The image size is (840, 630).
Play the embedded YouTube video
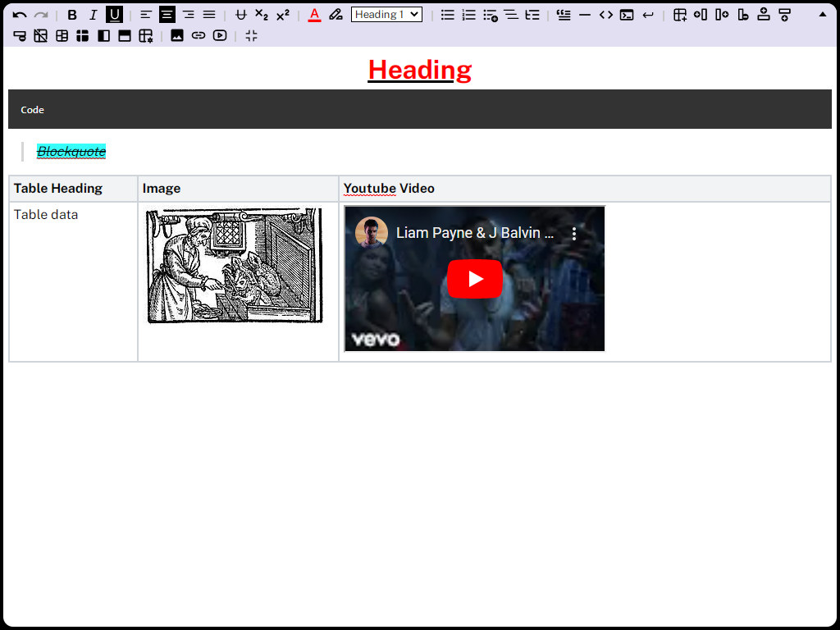[475, 279]
